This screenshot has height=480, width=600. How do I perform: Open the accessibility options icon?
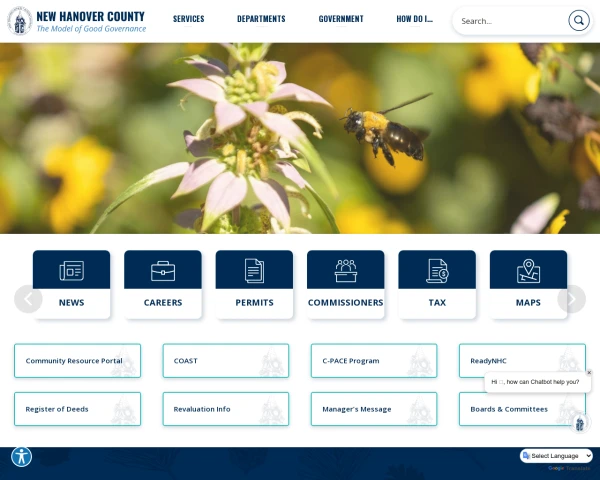pyautogui.click(x=21, y=457)
